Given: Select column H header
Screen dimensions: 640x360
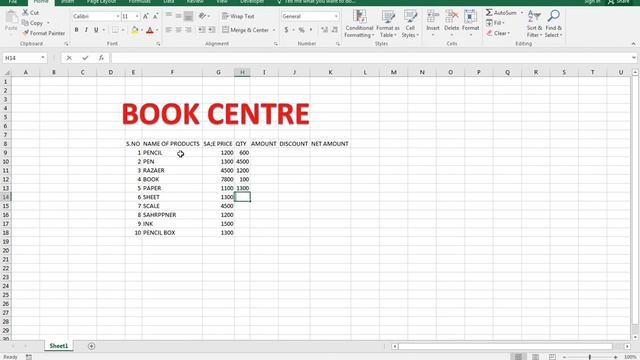Looking at the screenshot, I should tap(242, 72).
